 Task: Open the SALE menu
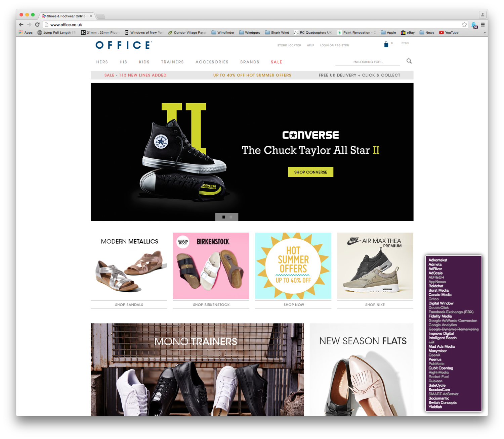277,62
